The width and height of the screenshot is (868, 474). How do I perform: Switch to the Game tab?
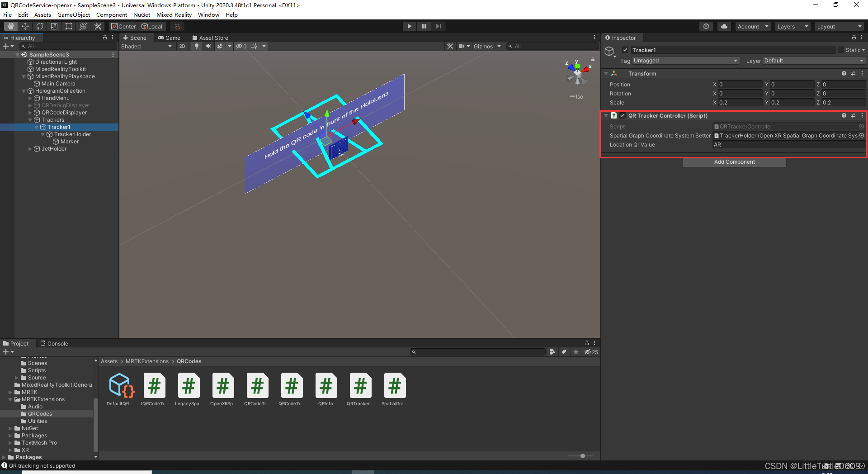pyautogui.click(x=169, y=38)
